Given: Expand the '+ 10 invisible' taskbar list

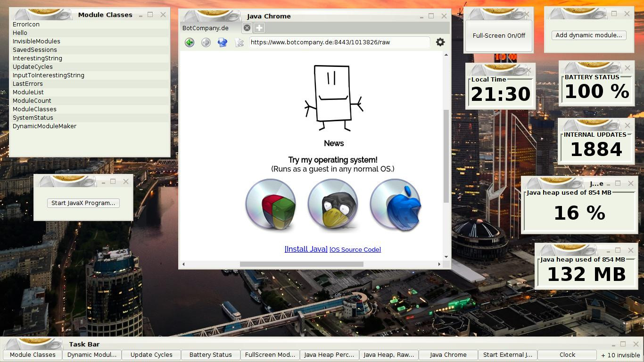Looking at the screenshot, I should click(x=620, y=355).
